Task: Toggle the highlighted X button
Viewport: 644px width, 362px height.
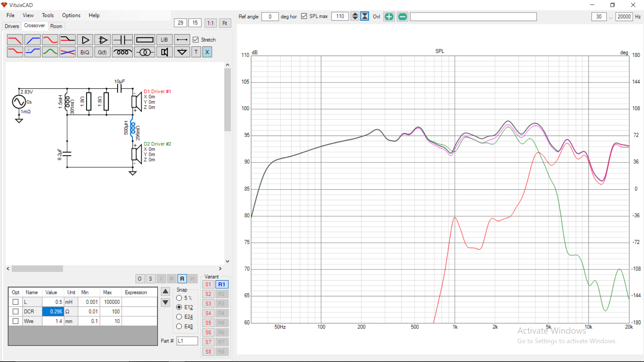Action: pos(207,52)
